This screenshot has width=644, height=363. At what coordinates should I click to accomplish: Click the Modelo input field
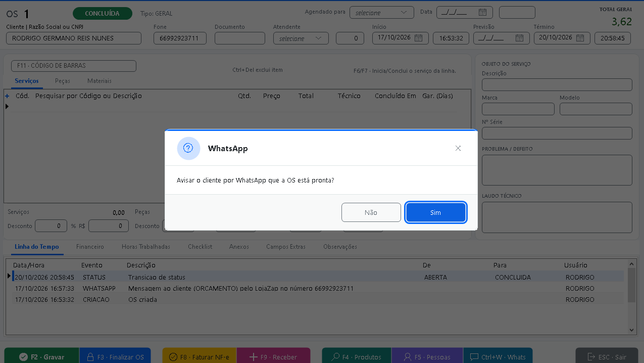pos(596,109)
